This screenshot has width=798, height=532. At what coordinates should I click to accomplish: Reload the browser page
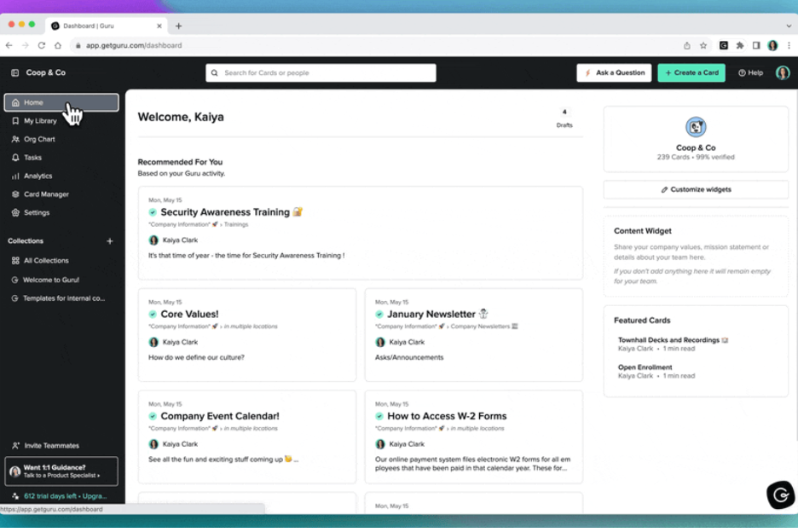tap(42, 45)
